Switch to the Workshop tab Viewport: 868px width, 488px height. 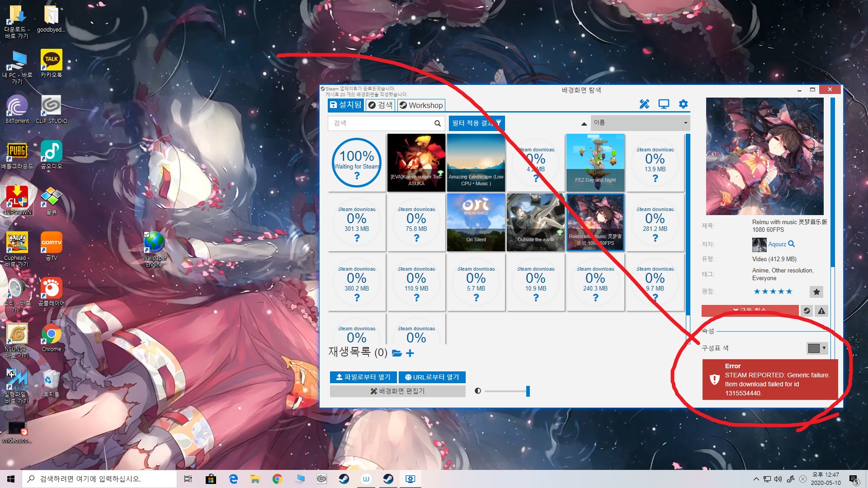point(421,105)
